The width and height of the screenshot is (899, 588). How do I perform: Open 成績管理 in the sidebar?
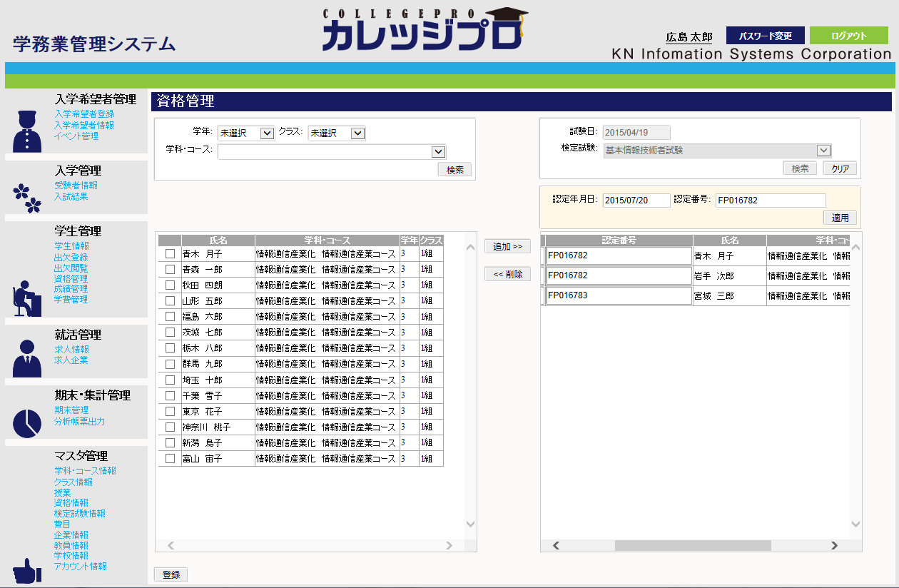(71, 289)
